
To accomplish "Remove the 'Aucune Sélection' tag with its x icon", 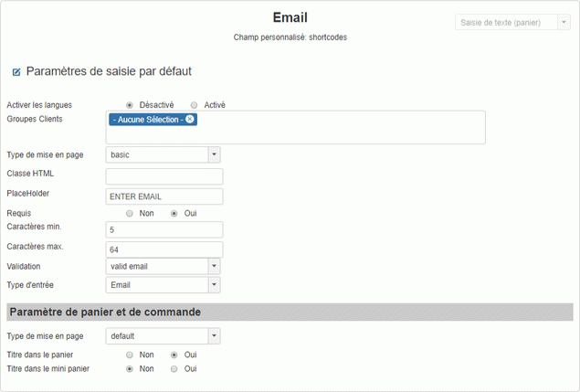I will click(190, 120).
